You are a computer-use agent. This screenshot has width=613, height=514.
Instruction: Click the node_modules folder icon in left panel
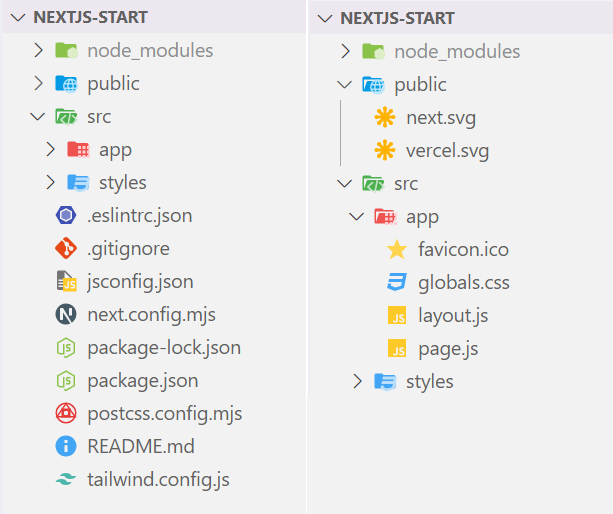pos(66,50)
